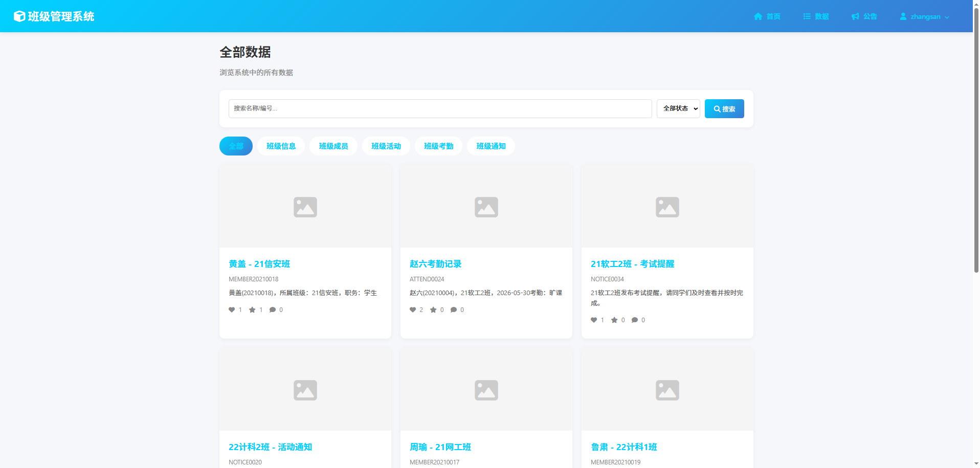Click the star icon on 21软工2班 - 考试提醒
980x468 pixels.
(x=614, y=320)
